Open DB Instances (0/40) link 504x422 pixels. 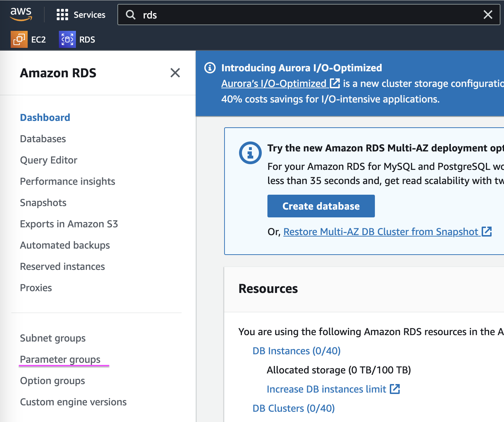point(297,351)
